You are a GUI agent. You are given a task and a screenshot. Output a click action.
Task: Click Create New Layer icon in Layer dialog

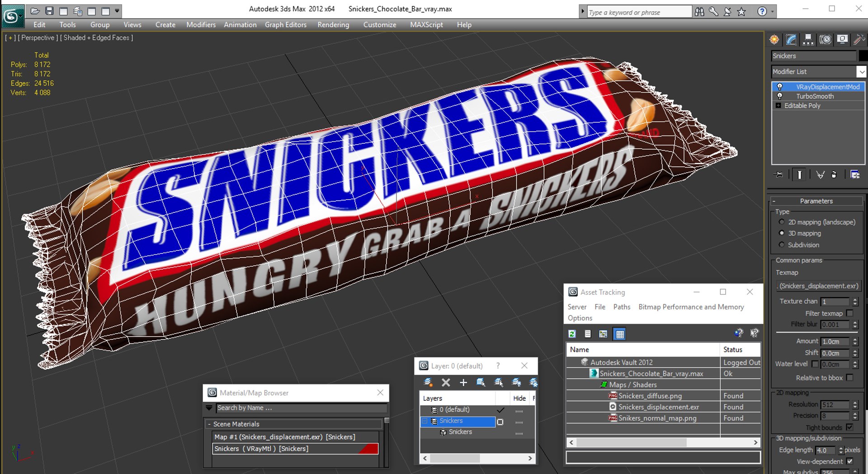428,383
